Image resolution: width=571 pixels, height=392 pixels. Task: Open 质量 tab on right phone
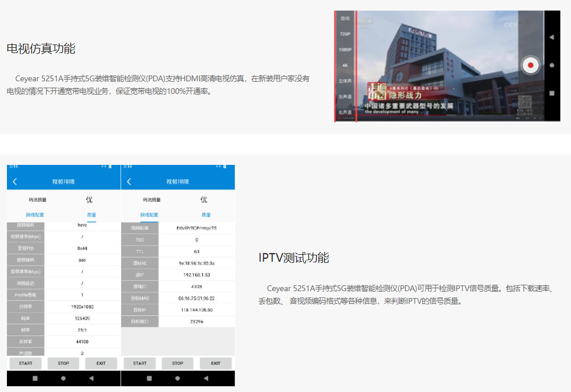tap(206, 214)
